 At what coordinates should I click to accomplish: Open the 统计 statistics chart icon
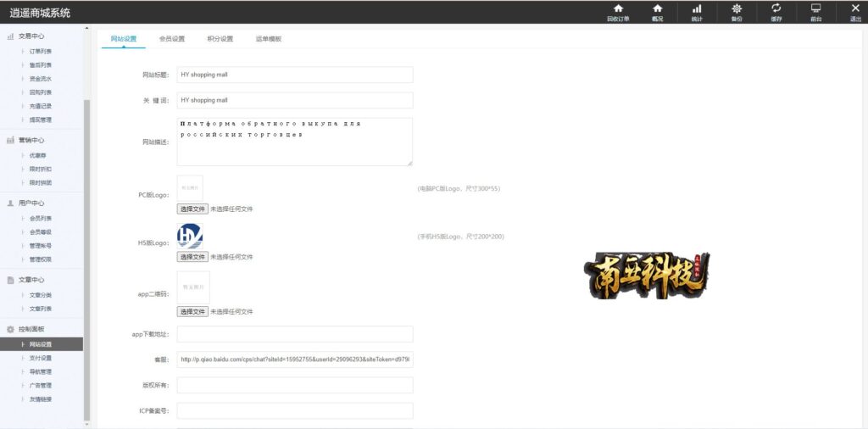coord(697,8)
